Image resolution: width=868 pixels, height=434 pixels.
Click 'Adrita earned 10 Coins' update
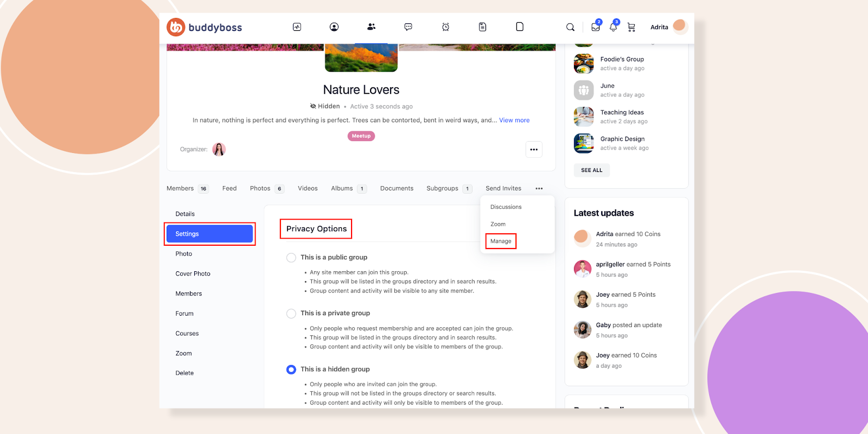pyautogui.click(x=628, y=234)
